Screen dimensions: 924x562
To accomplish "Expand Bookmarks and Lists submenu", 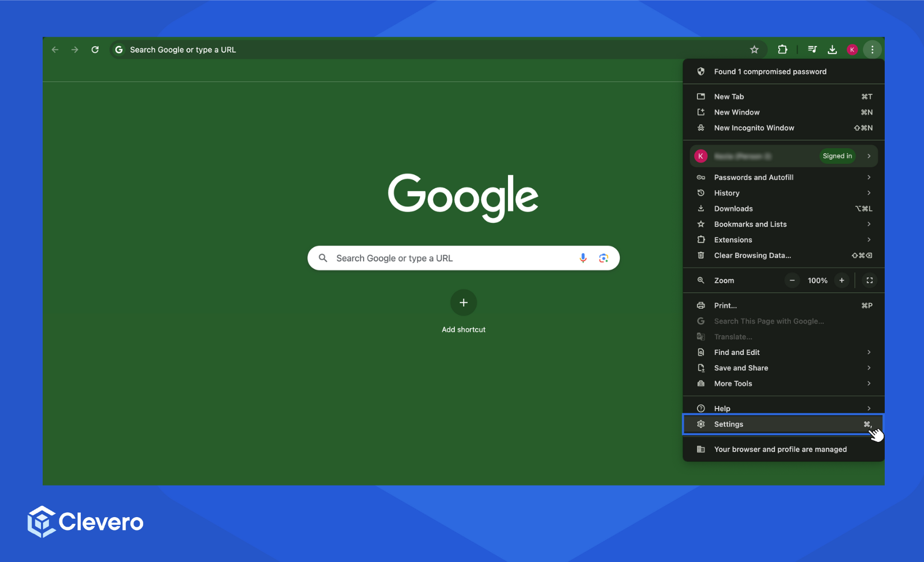I will (784, 224).
